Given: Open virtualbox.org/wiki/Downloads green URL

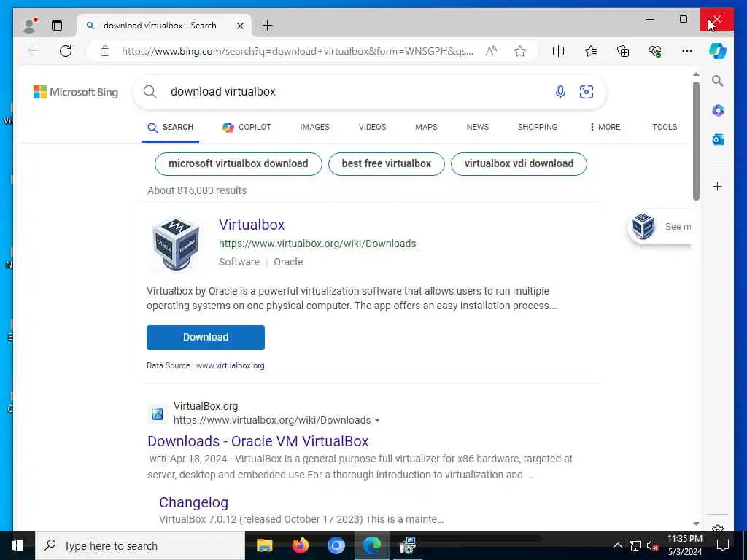Looking at the screenshot, I should pyautogui.click(x=317, y=244).
